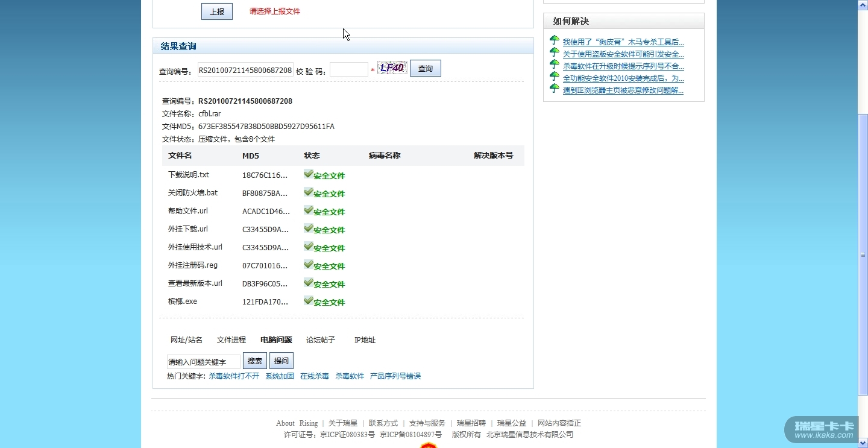Click the 搜索 button
The width and height of the screenshot is (868, 448).
[x=255, y=361]
